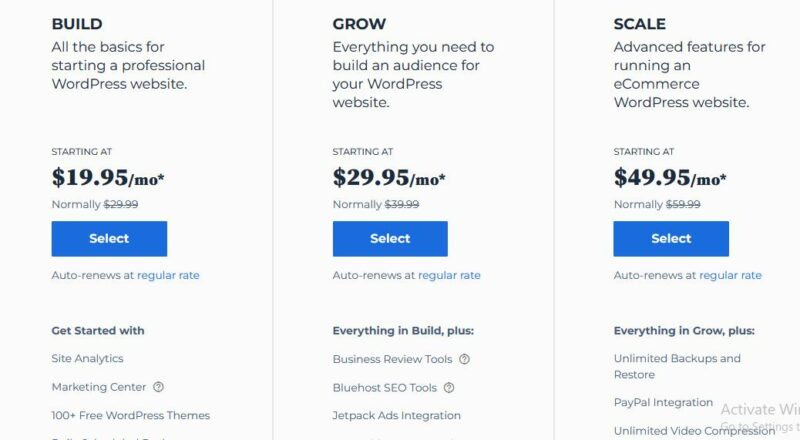Click 100+ Free WordPress Themes item
The width and height of the screenshot is (800, 440).
131,415
